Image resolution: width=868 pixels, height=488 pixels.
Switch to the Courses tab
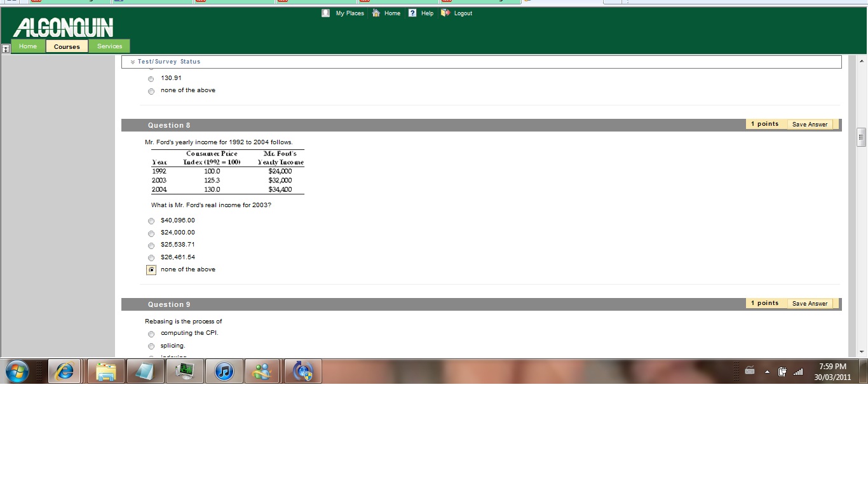coord(67,46)
